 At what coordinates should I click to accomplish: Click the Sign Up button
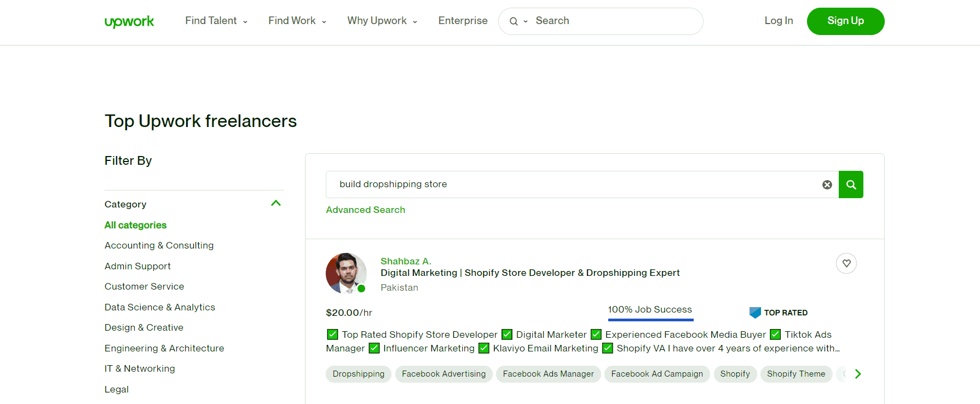pos(845,21)
